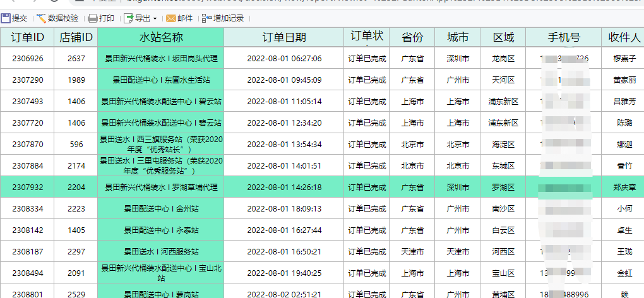Screen dimensions: 644x298
Task: Select the 省份 column header
Action: pos(412,37)
